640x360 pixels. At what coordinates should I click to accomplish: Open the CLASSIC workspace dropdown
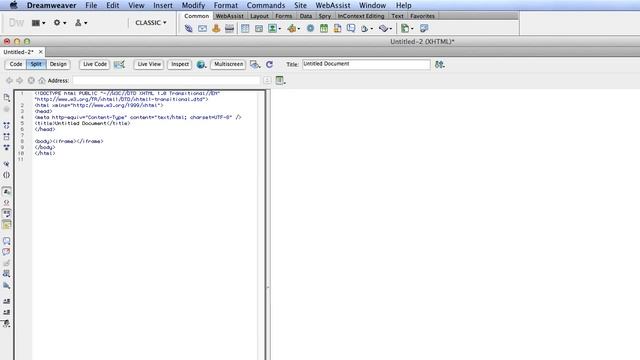coord(151,23)
